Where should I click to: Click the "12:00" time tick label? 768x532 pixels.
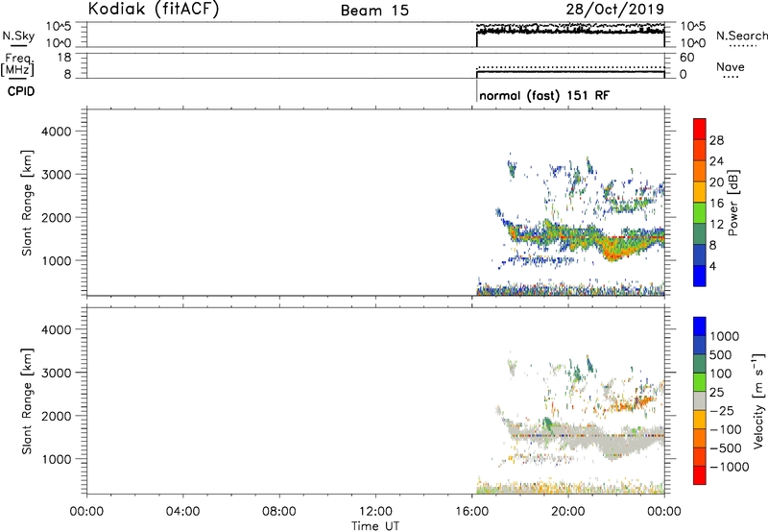coord(375,512)
